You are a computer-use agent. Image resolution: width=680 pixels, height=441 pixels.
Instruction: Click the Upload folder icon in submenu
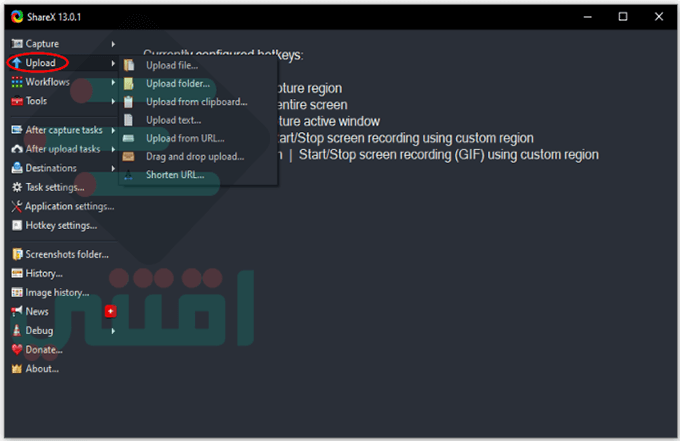click(129, 83)
